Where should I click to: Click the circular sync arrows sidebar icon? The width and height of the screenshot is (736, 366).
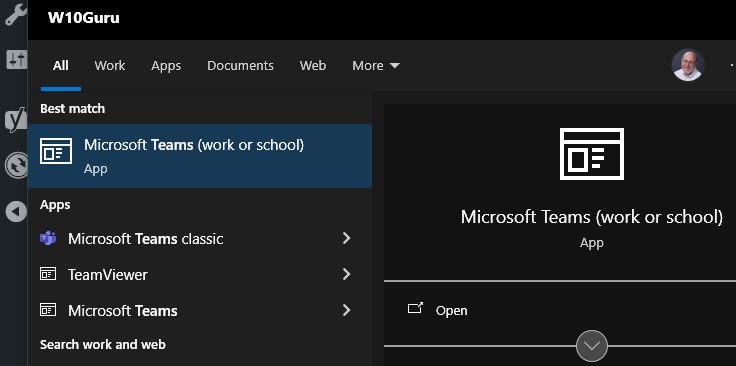coord(17,166)
